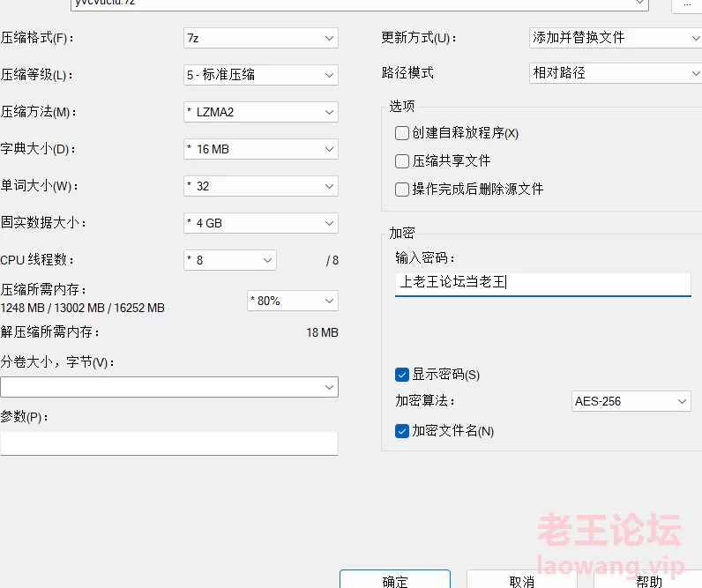Check 操作完成后删除源文件 option

(402, 190)
